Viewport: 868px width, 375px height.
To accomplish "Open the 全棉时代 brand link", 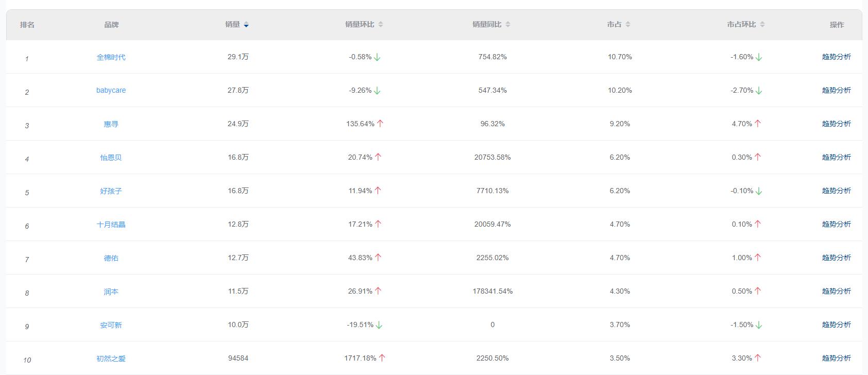I will [111, 57].
